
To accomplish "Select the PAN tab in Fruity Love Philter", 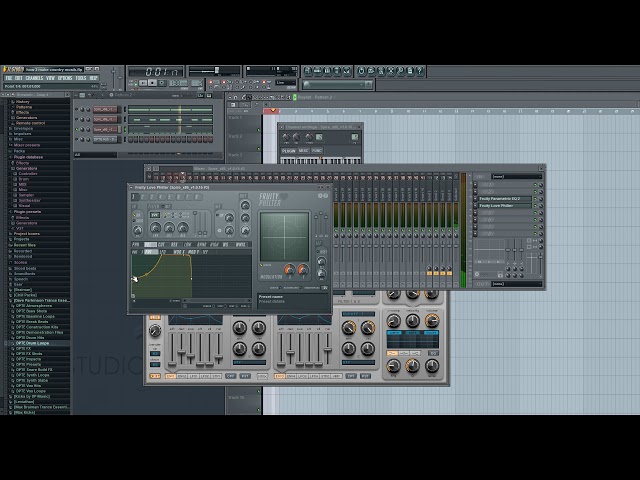I will tap(136, 244).
